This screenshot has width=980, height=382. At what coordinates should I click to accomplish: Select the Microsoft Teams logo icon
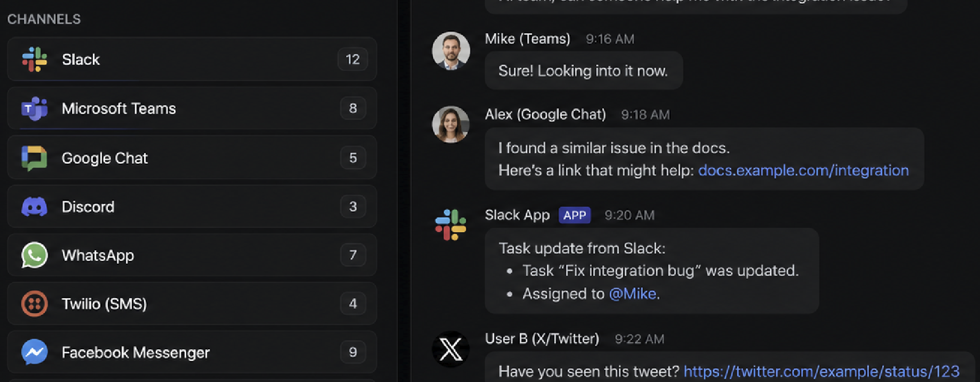click(x=35, y=109)
